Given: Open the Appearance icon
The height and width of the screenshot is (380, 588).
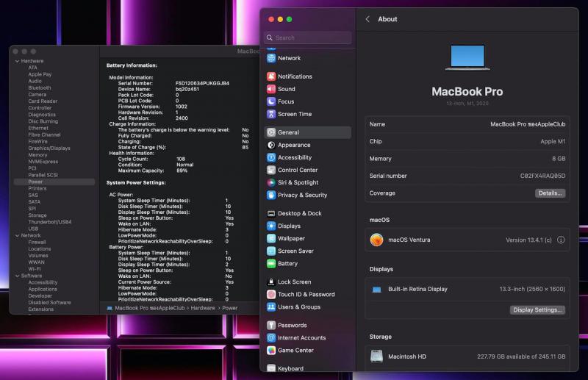Looking at the screenshot, I should coord(271,145).
